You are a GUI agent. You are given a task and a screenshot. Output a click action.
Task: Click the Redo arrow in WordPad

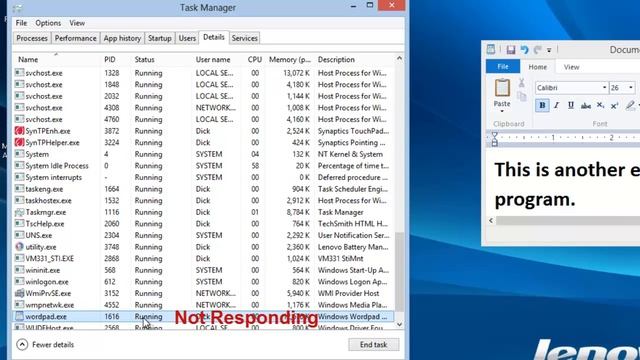(538, 50)
